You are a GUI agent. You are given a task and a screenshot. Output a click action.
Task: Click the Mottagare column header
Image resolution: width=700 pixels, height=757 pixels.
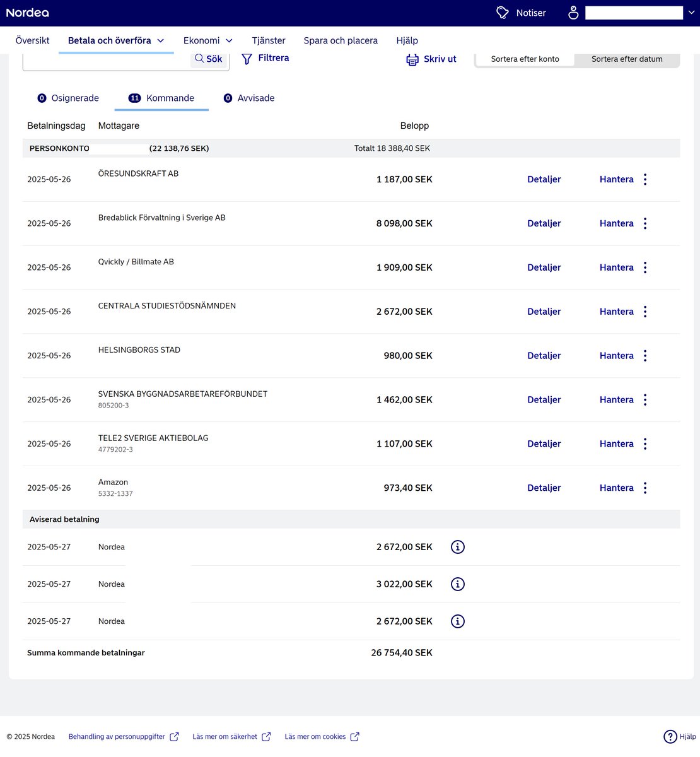pos(119,126)
